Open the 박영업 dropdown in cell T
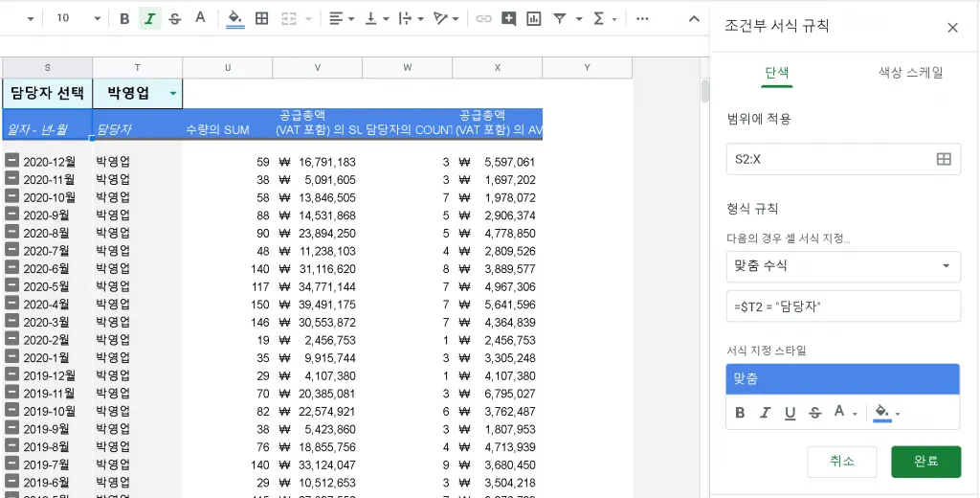Screen dimensions: 980x498 pyautogui.click(x=173, y=94)
